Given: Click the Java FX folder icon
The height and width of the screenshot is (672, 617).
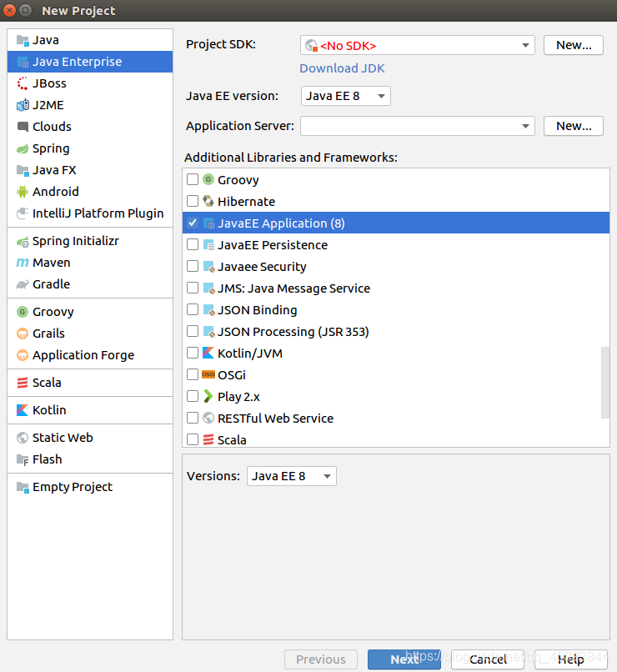Looking at the screenshot, I should (x=23, y=170).
